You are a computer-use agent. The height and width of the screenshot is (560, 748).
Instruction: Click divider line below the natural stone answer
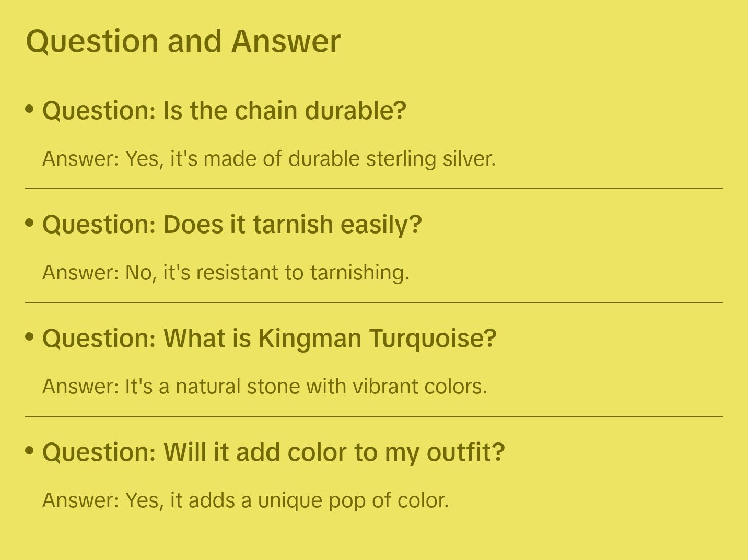tap(374, 416)
